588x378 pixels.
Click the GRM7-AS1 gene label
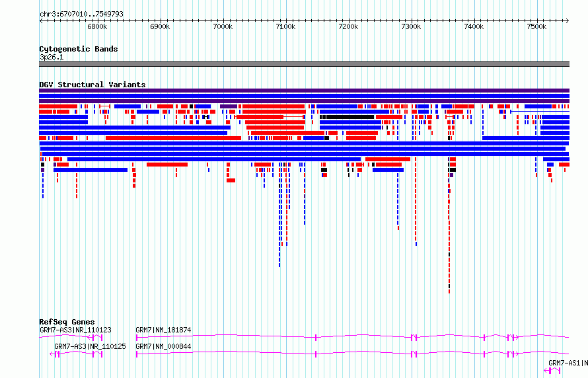(568, 363)
